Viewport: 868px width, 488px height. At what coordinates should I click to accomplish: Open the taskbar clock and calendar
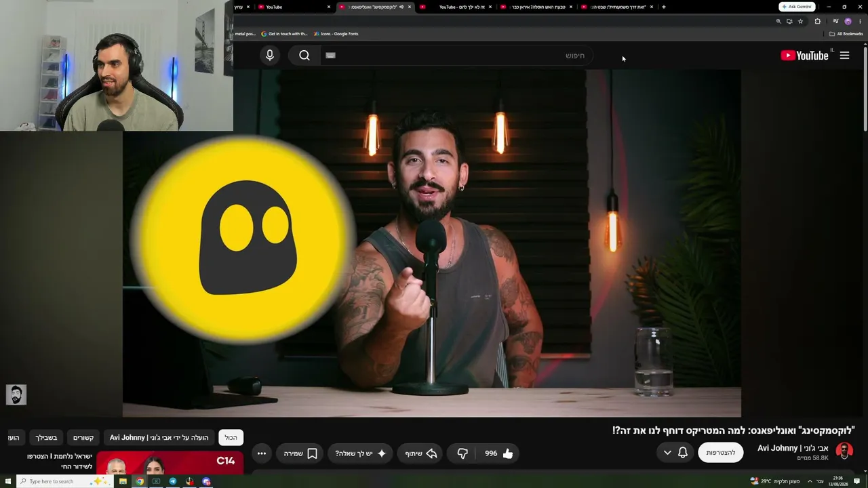(x=838, y=481)
